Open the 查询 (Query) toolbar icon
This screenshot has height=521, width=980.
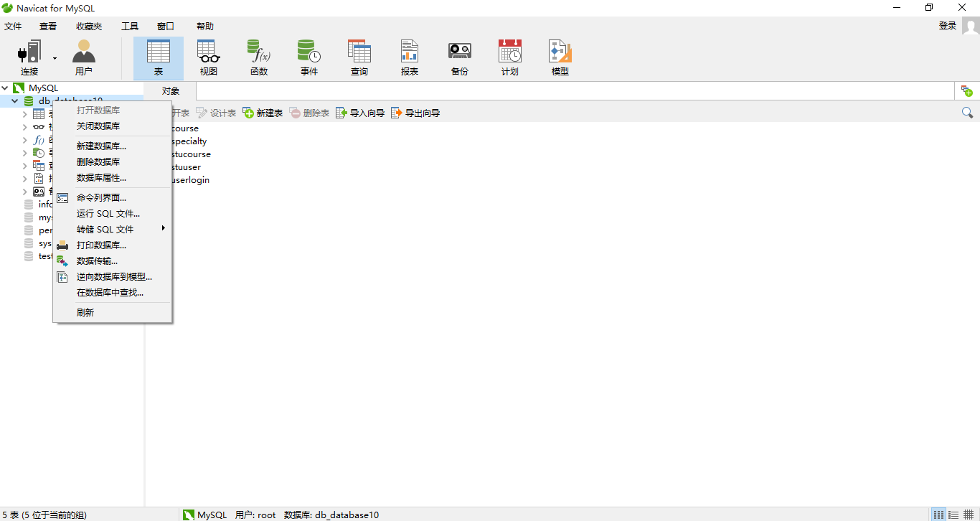[359, 58]
